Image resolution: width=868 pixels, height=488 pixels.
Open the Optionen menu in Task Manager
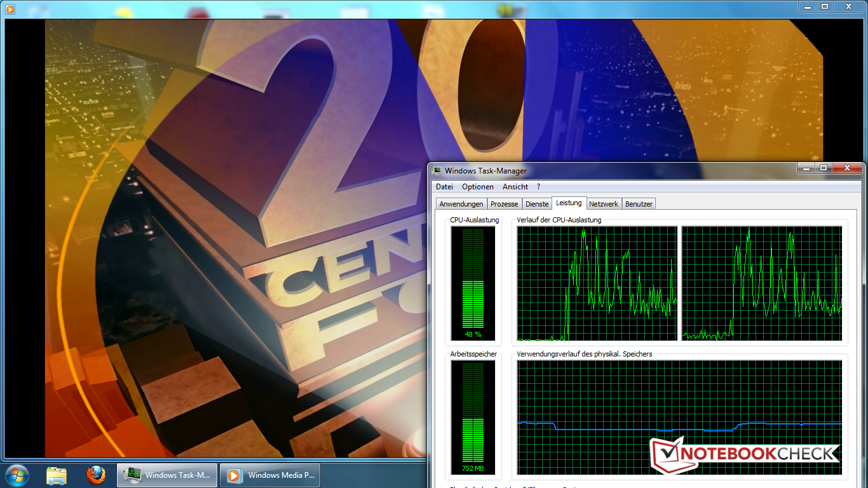click(x=478, y=187)
